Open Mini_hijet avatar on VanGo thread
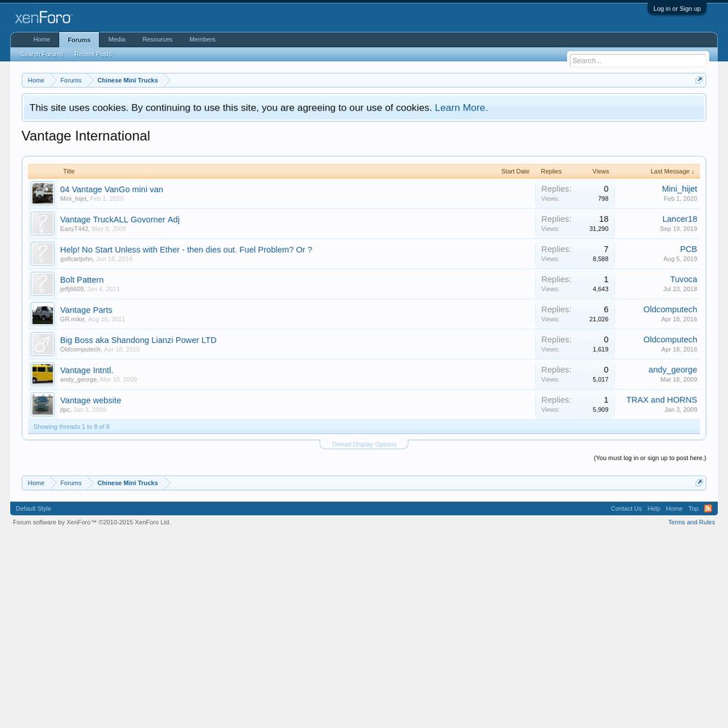Screen dimensions: 728x728 point(43,193)
